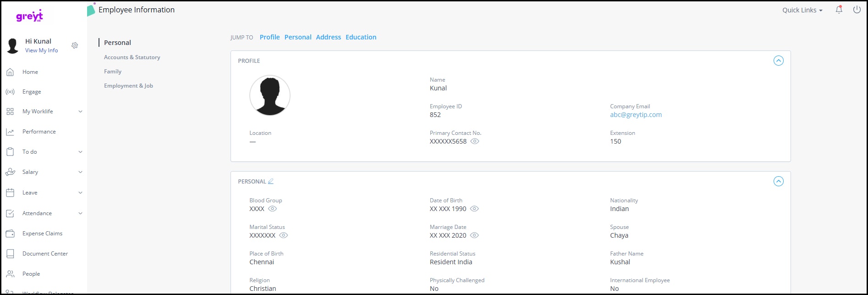Expand the To do menu chevron

coord(80,152)
